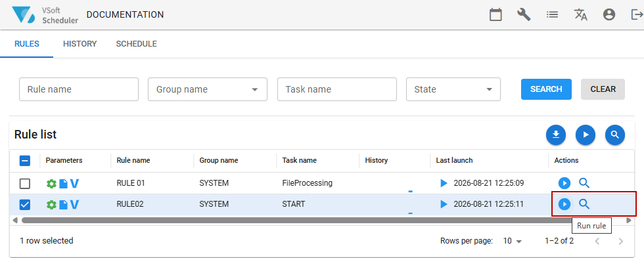The image size is (644, 258).
Task: Click the 2026-08-21 12:25:09 launch time
Action: (x=489, y=183)
